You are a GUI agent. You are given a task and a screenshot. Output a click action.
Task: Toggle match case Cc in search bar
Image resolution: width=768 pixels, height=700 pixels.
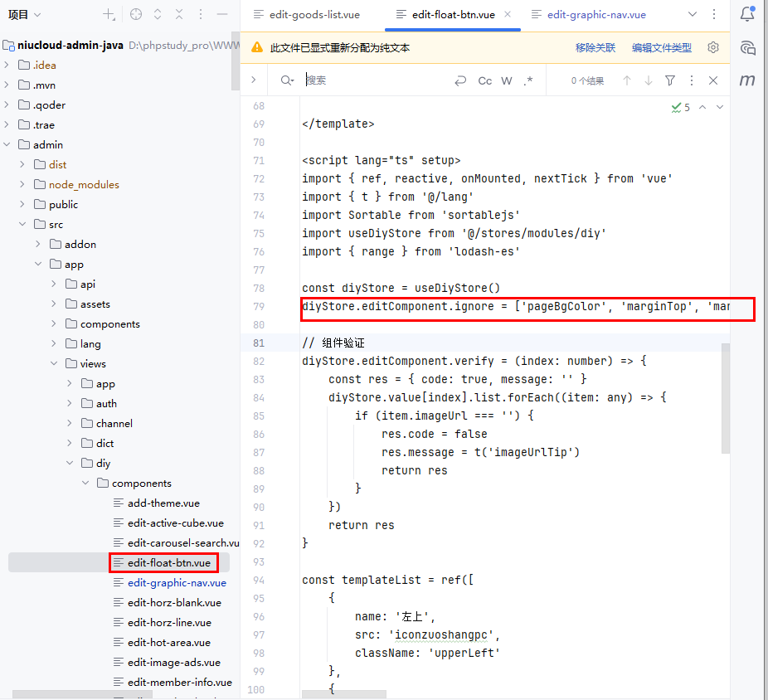(485, 80)
